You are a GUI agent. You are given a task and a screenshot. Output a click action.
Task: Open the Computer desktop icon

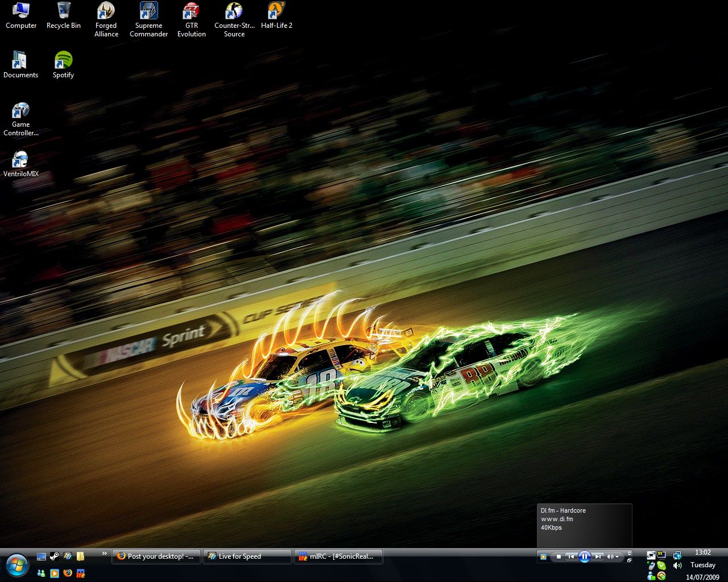21,16
